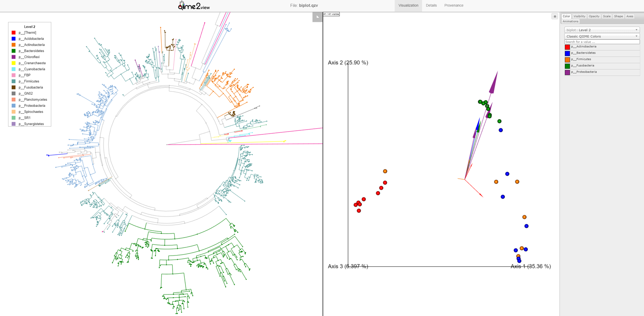
Task: Open the Details tab
Action: 431,6
